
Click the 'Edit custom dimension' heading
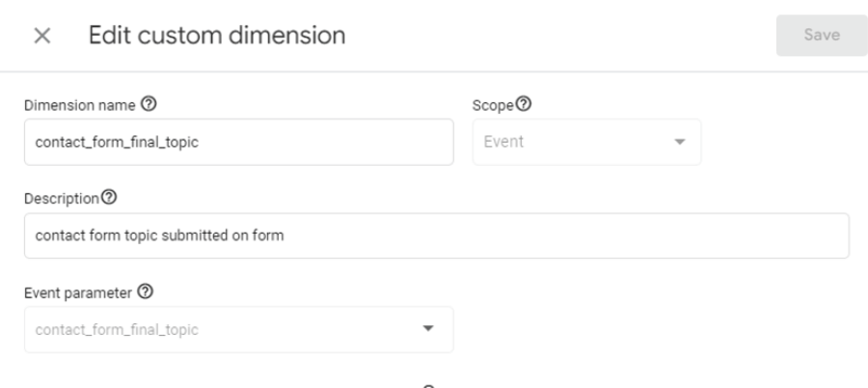coord(217,37)
